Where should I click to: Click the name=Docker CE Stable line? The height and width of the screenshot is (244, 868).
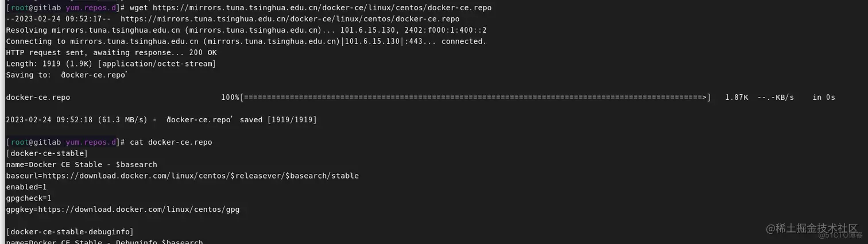point(82,165)
